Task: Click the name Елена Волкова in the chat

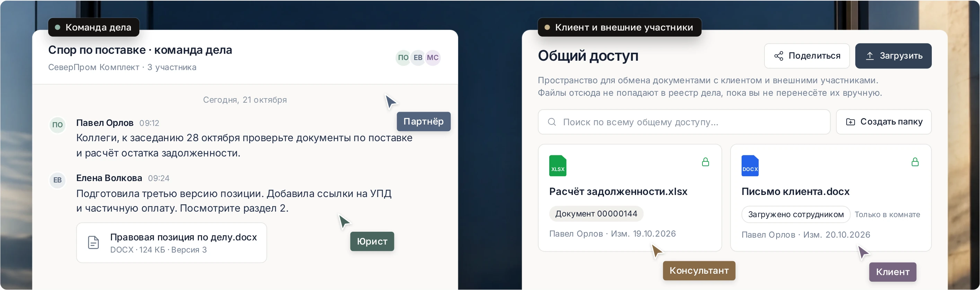Action: coord(109,178)
